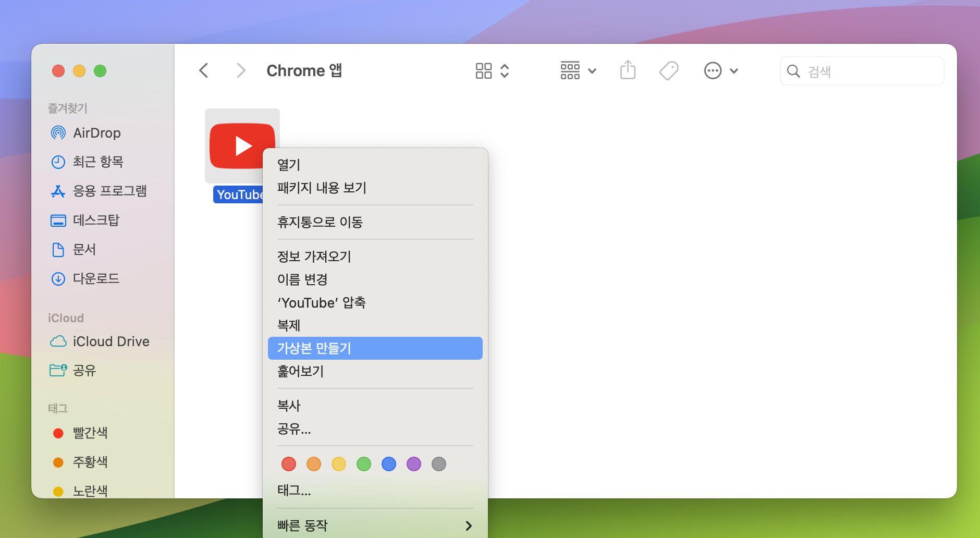980x538 pixels.
Task: Close the Finder window with red button
Action: (58, 71)
